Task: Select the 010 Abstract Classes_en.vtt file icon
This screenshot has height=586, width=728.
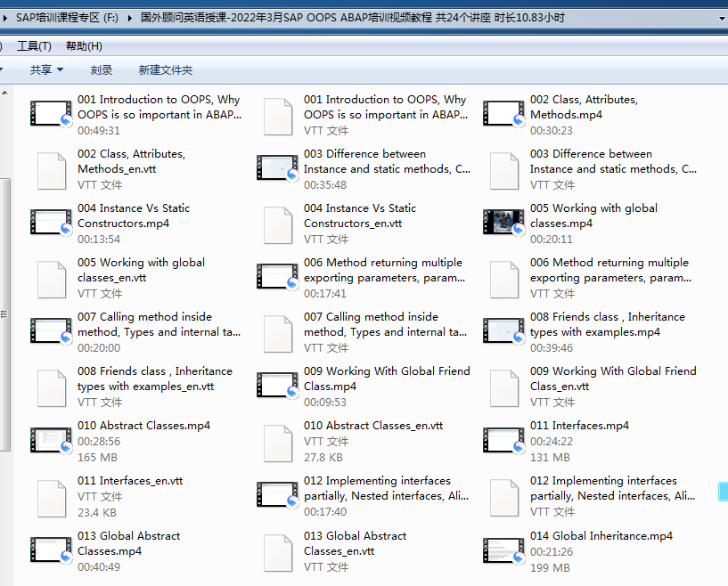Action: point(278,444)
